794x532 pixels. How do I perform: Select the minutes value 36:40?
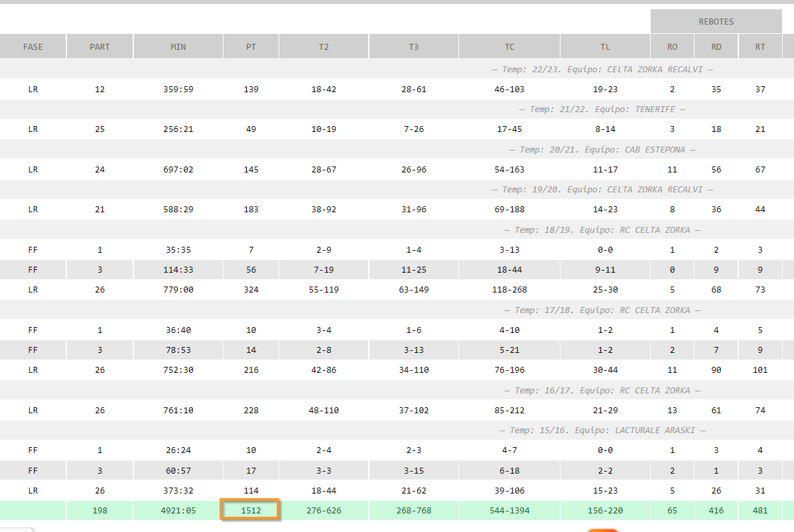tap(178, 330)
